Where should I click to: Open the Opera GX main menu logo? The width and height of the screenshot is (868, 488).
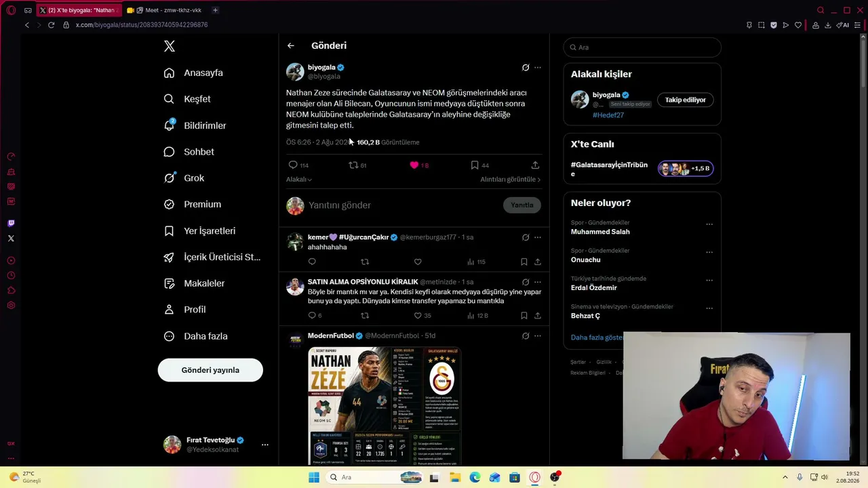11,10
